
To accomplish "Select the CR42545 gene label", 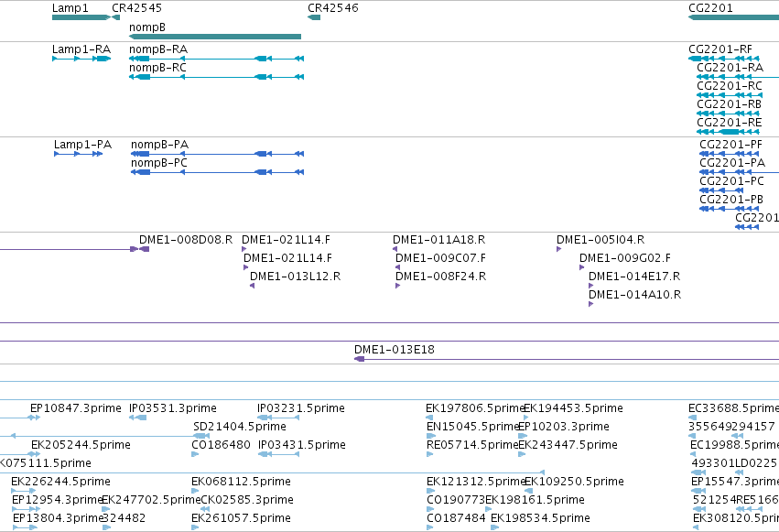I will 136,8.
